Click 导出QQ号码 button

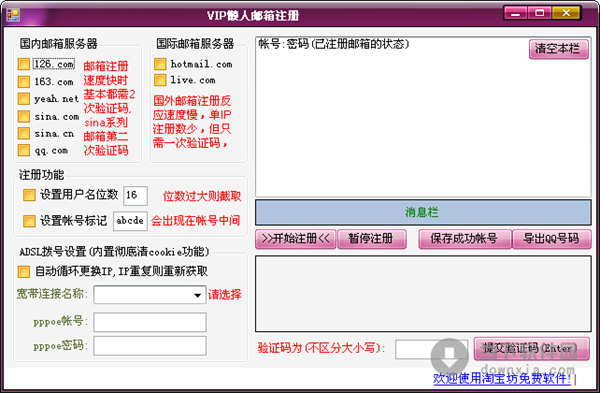pos(552,239)
